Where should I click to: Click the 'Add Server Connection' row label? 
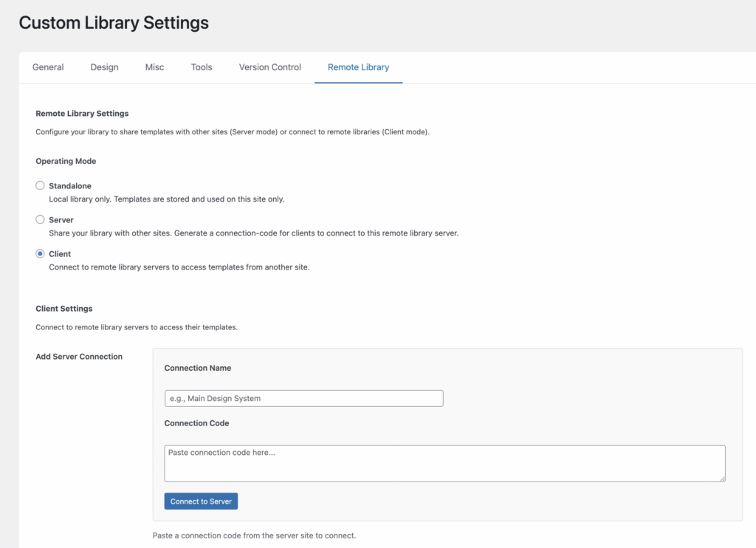[x=79, y=357]
